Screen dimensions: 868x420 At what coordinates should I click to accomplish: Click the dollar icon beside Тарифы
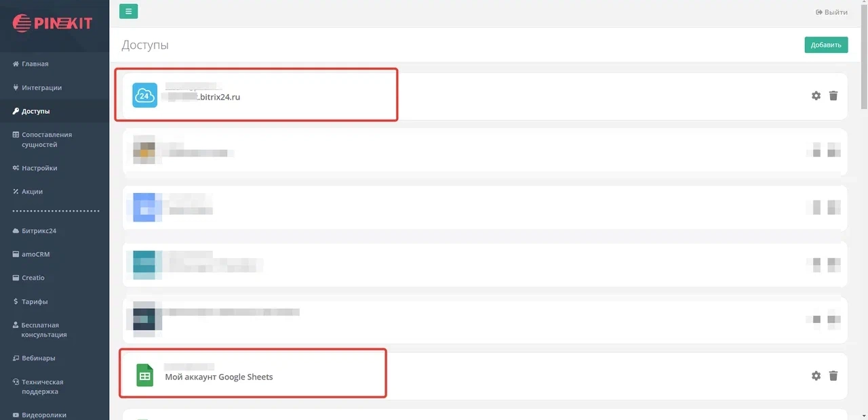[x=15, y=301]
